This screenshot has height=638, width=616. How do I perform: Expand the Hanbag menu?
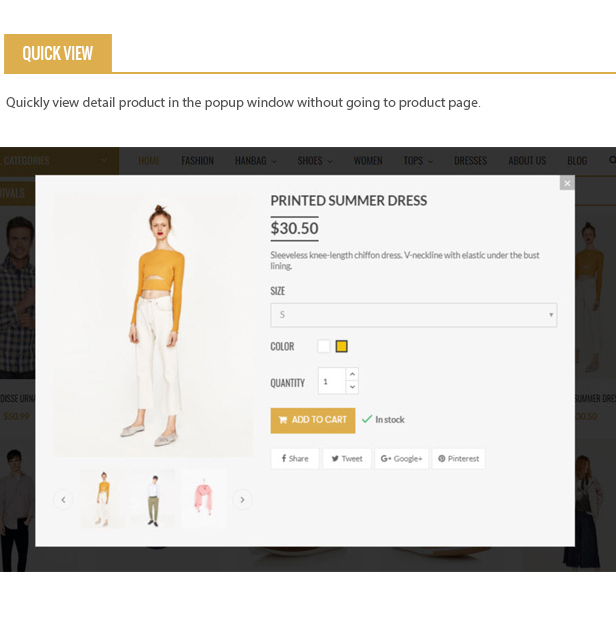[256, 161]
